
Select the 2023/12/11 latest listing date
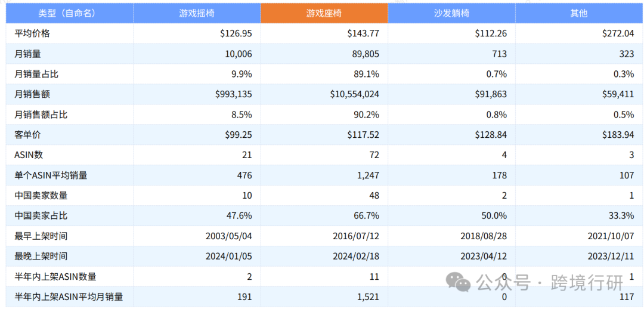click(x=611, y=257)
